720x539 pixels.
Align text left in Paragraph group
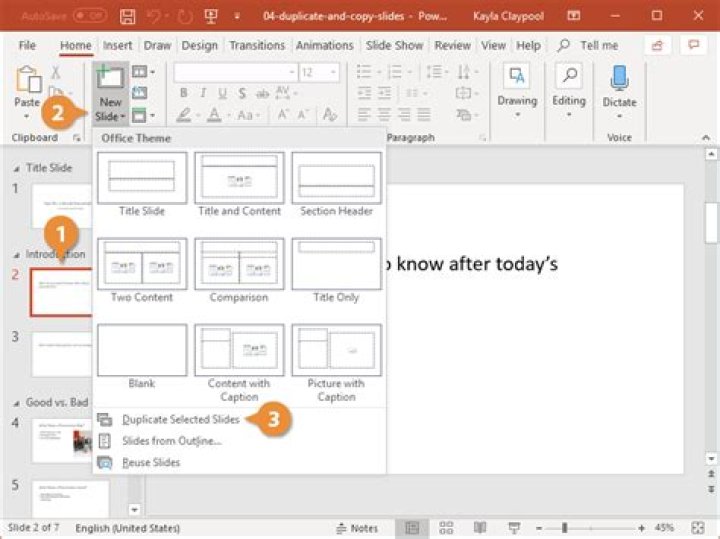pyautogui.click(x=364, y=114)
